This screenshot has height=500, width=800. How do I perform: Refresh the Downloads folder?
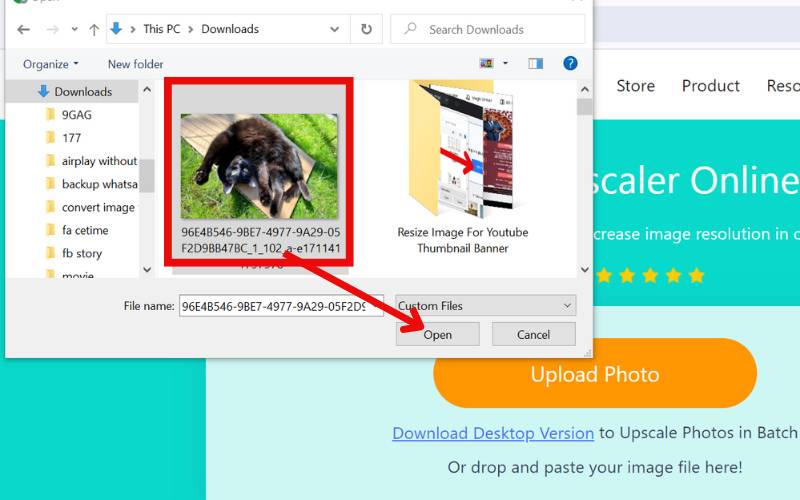click(366, 29)
